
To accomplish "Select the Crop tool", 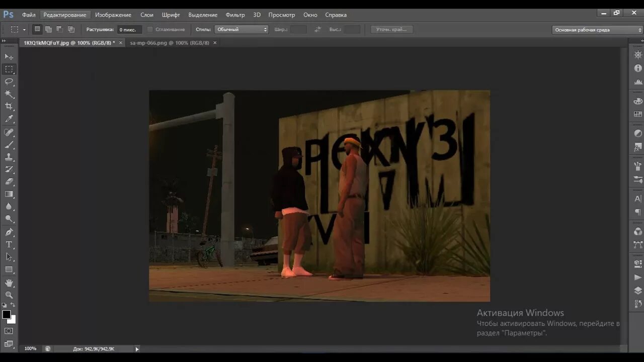I will click(x=9, y=106).
